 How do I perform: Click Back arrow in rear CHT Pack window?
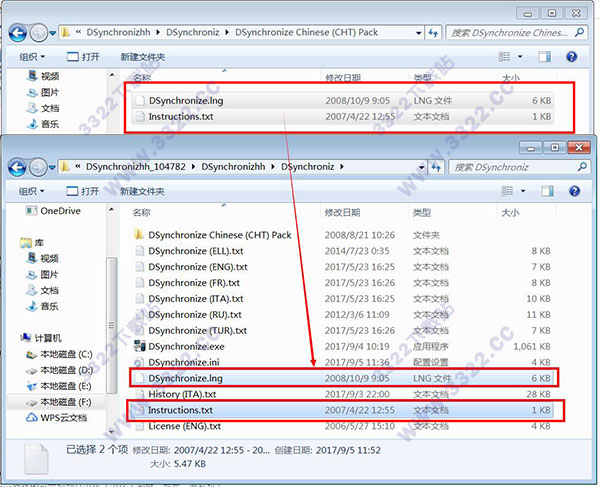(x=18, y=33)
